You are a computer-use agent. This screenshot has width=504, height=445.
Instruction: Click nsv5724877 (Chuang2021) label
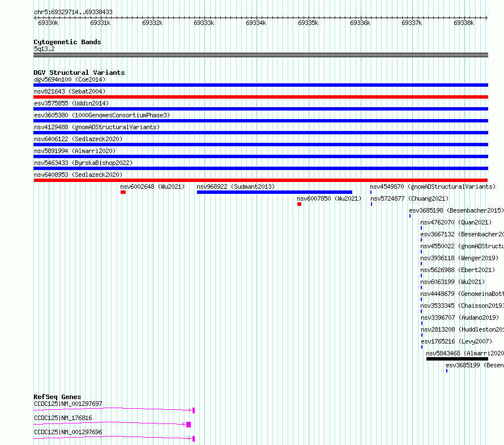tap(409, 198)
